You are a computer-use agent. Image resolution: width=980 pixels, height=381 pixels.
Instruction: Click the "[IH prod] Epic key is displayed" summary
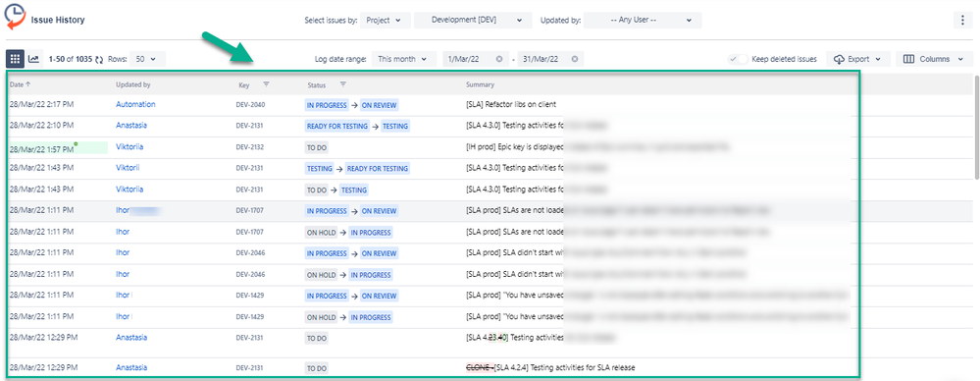(516, 147)
